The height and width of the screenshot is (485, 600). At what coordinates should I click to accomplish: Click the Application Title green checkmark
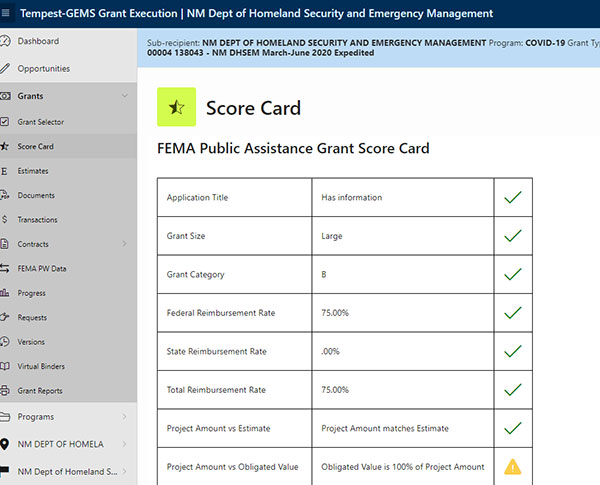click(513, 198)
